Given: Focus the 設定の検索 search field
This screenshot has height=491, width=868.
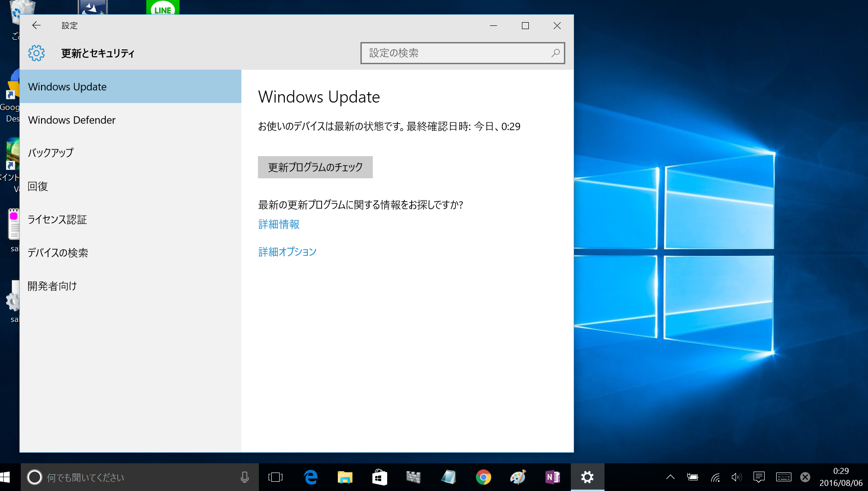Looking at the screenshot, I should [462, 53].
